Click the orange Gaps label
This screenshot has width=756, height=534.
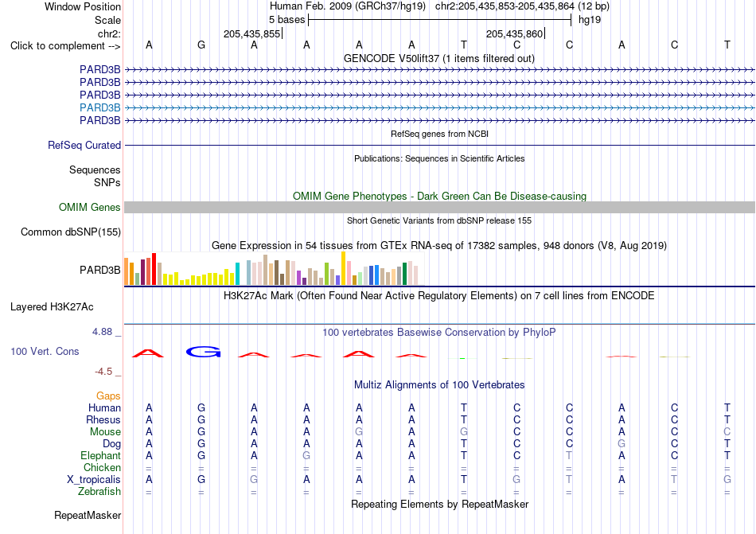point(108,396)
